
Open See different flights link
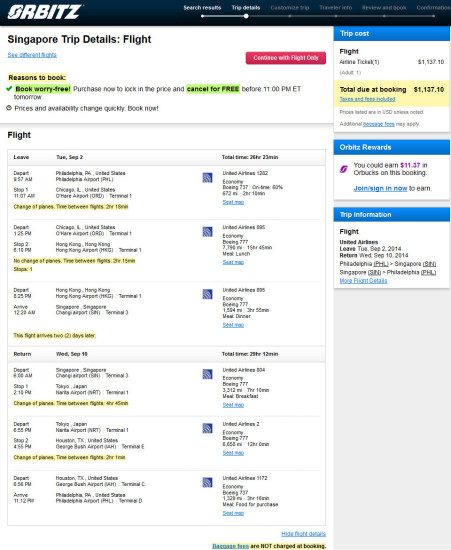click(x=32, y=55)
